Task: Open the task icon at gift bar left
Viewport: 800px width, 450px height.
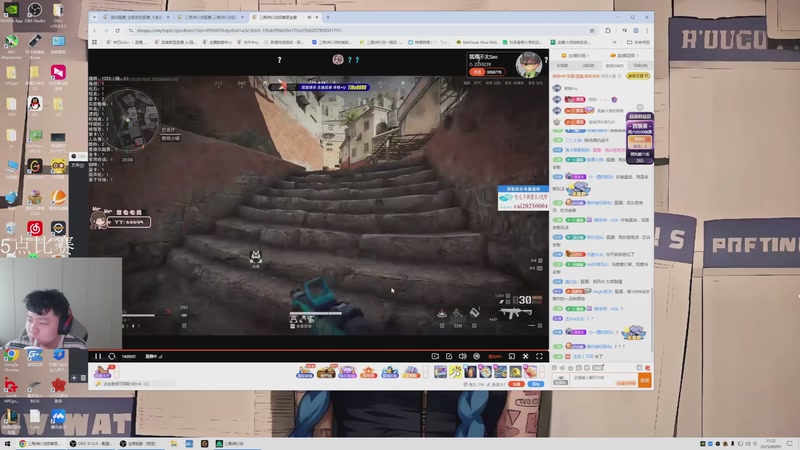Action: 102,372
